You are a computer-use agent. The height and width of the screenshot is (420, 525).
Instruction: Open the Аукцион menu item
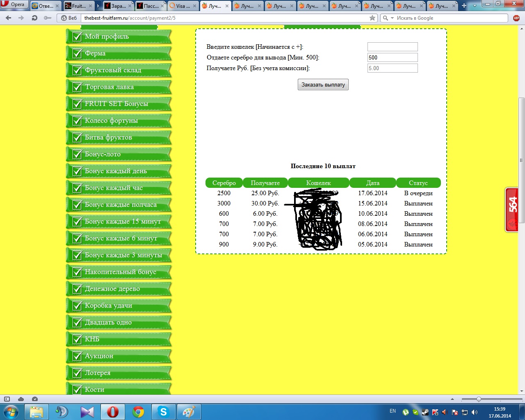pyautogui.click(x=119, y=356)
